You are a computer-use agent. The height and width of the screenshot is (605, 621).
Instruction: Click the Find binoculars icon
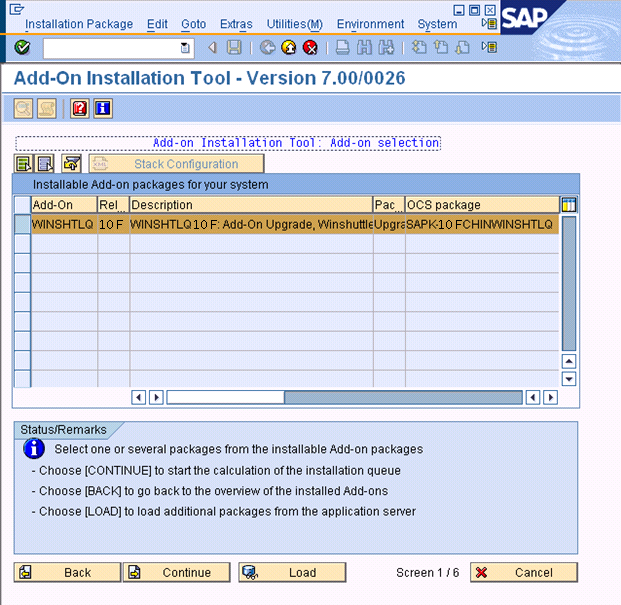[x=364, y=48]
